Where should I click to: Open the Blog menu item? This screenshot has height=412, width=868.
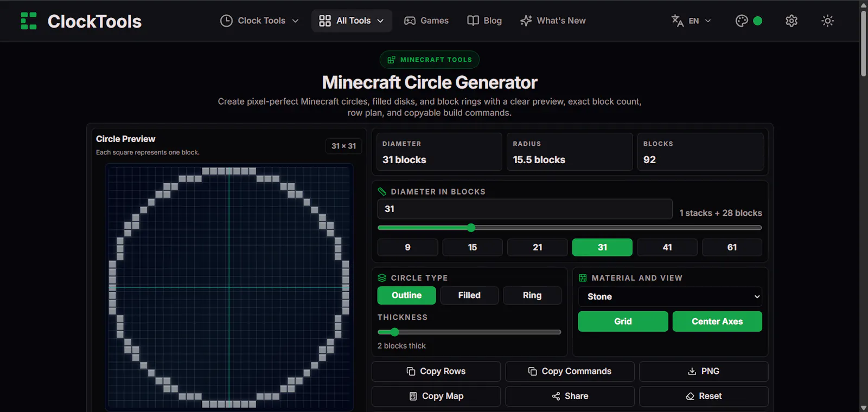(x=484, y=21)
